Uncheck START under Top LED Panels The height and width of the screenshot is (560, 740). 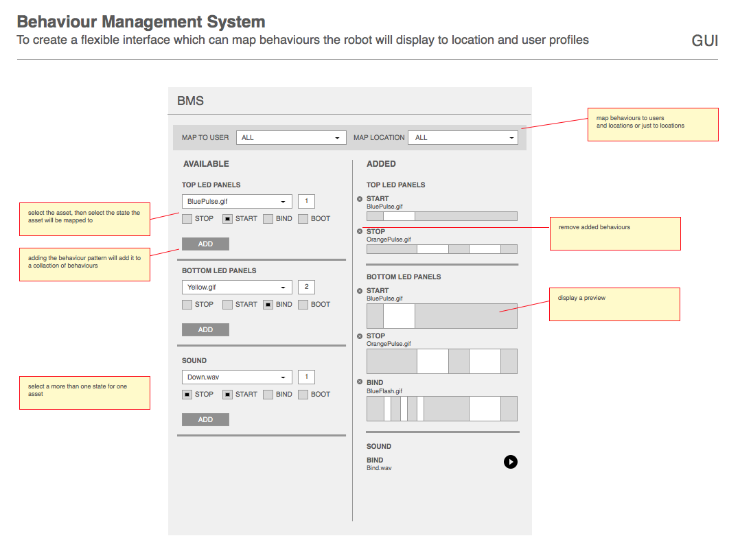coord(227,219)
